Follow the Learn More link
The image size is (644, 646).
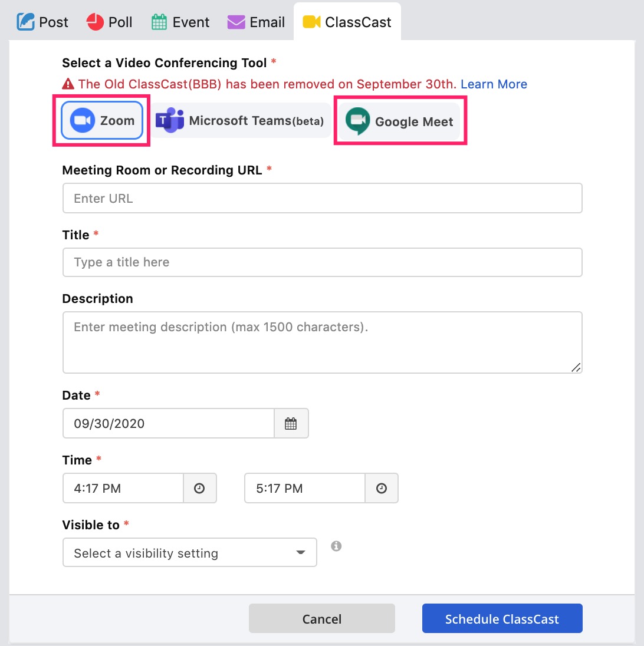494,84
